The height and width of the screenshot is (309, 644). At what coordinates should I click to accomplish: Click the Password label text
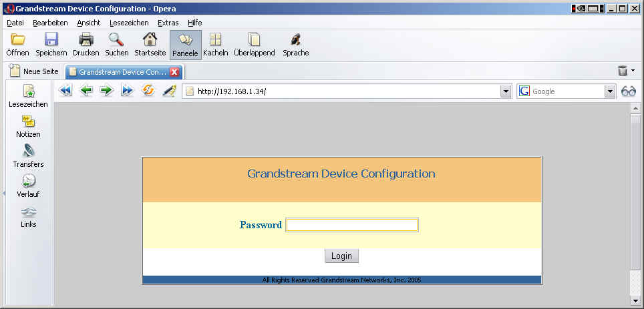point(261,225)
